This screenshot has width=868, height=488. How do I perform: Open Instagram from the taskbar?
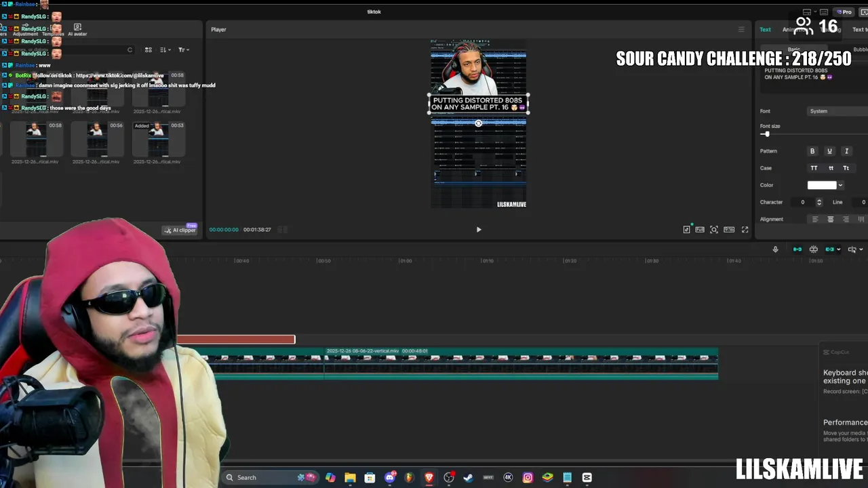528,478
